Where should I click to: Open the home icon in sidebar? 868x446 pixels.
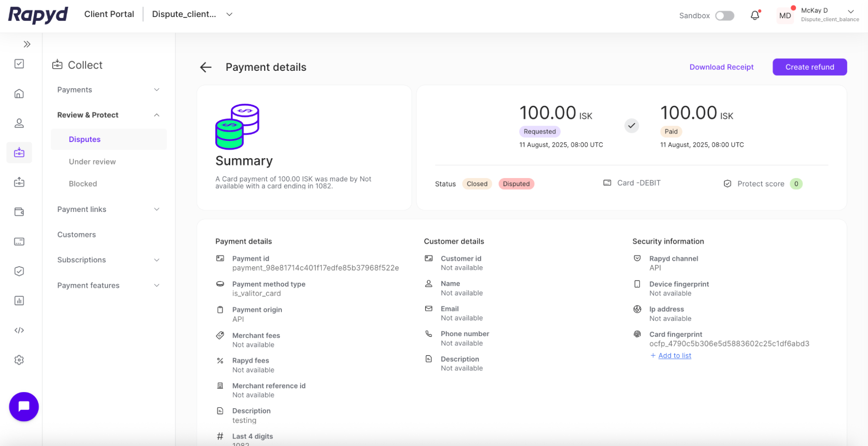pyautogui.click(x=19, y=94)
